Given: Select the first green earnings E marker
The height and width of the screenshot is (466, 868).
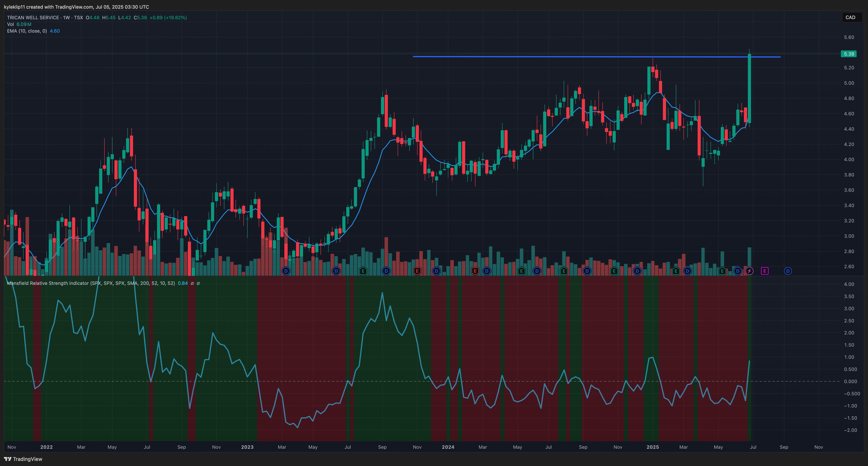Looking at the screenshot, I should coord(363,271).
